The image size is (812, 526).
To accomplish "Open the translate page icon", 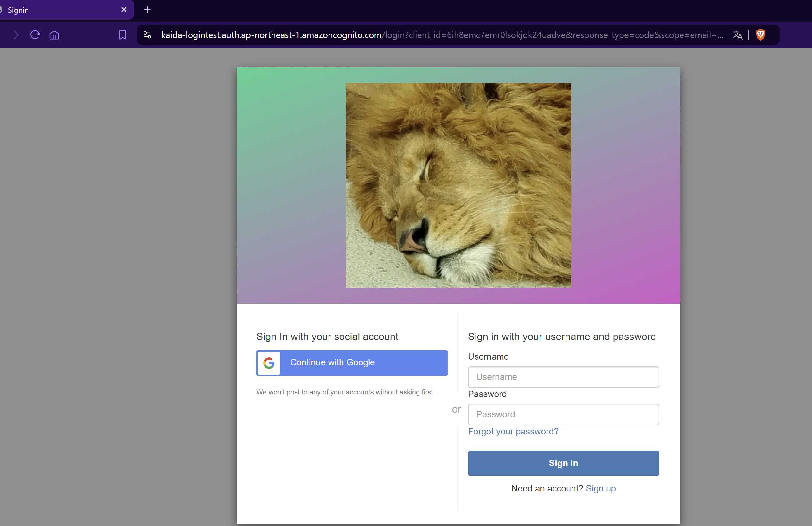I will (737, 35).
